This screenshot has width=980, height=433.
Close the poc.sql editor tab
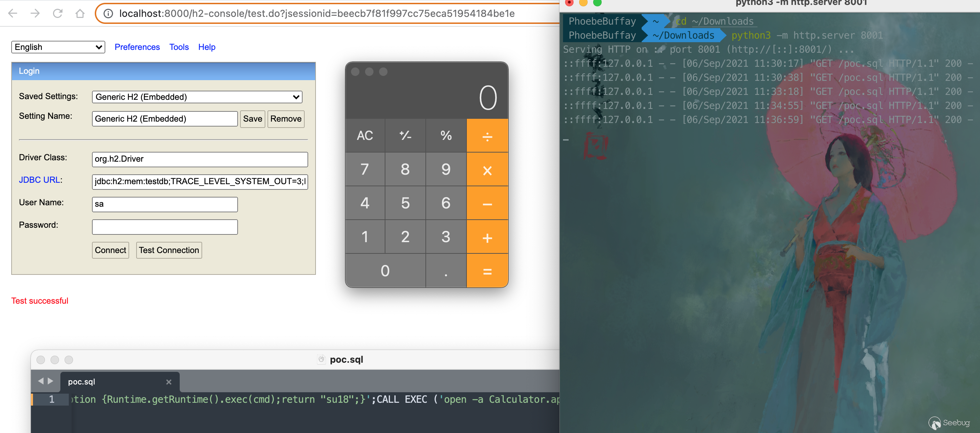(168, 382)
